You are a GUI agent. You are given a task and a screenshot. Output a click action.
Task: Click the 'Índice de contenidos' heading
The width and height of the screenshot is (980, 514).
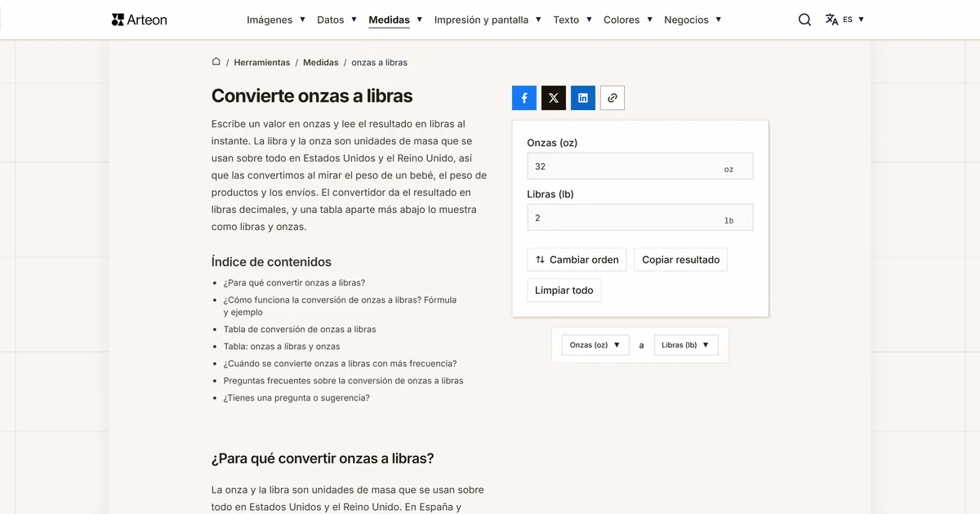(x=271, y=262)
